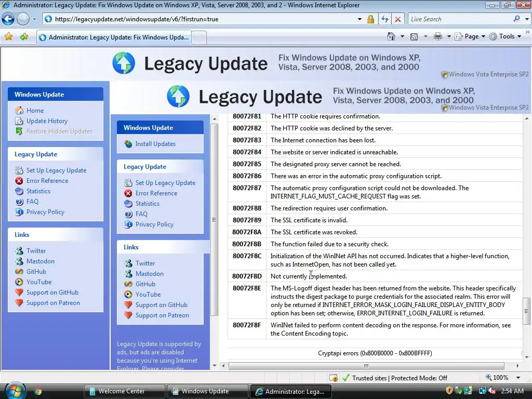The height and width of the screenshot is (399, 532).
Task: Click inner sidebar vertical scrollbar track
Action: (214, 339)
